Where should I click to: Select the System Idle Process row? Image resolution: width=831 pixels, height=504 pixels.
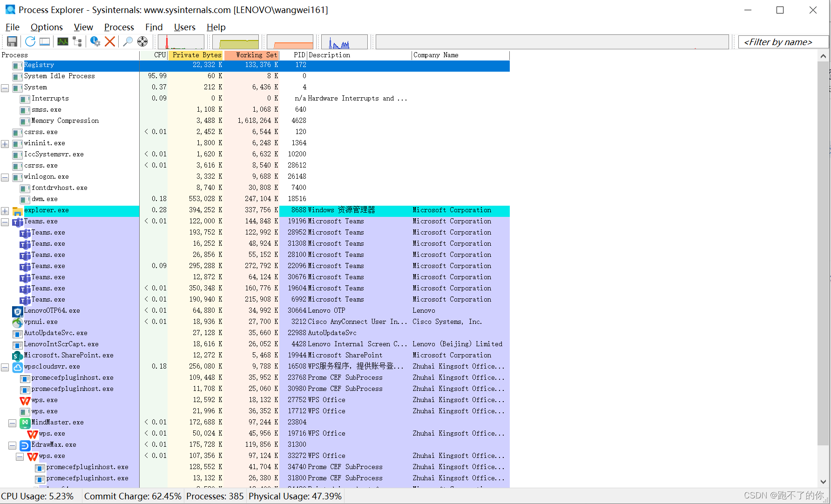(x=255, y=76)
